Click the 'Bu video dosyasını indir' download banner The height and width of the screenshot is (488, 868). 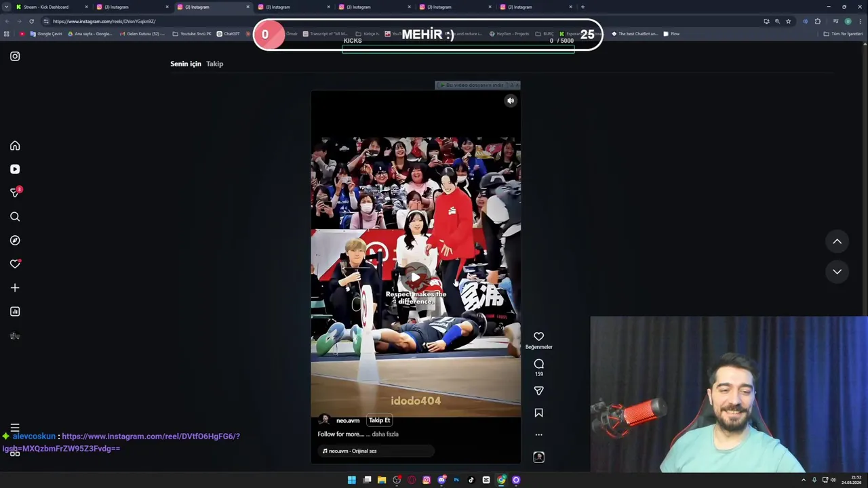473,85
